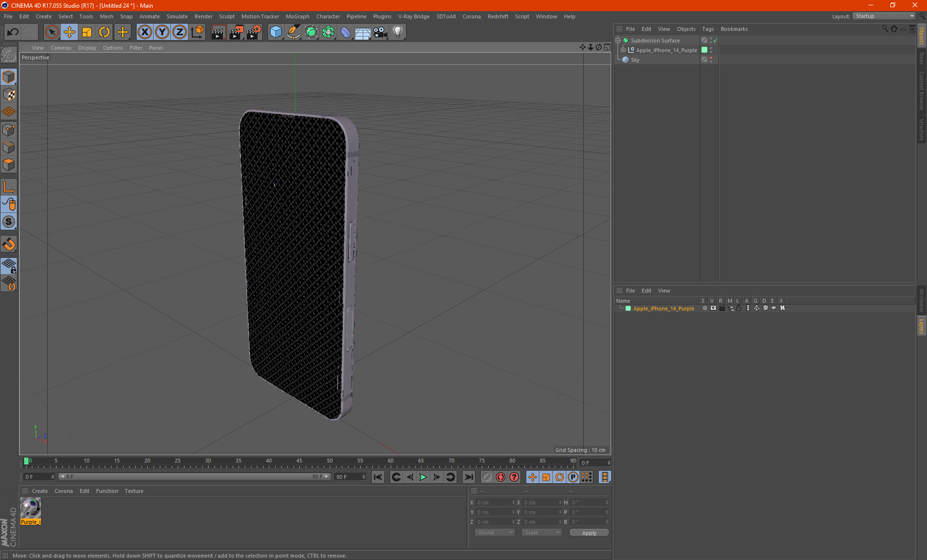Viewport: 927px width, 560px height.
Task: Toggle X axis lock
Action: 144,32
